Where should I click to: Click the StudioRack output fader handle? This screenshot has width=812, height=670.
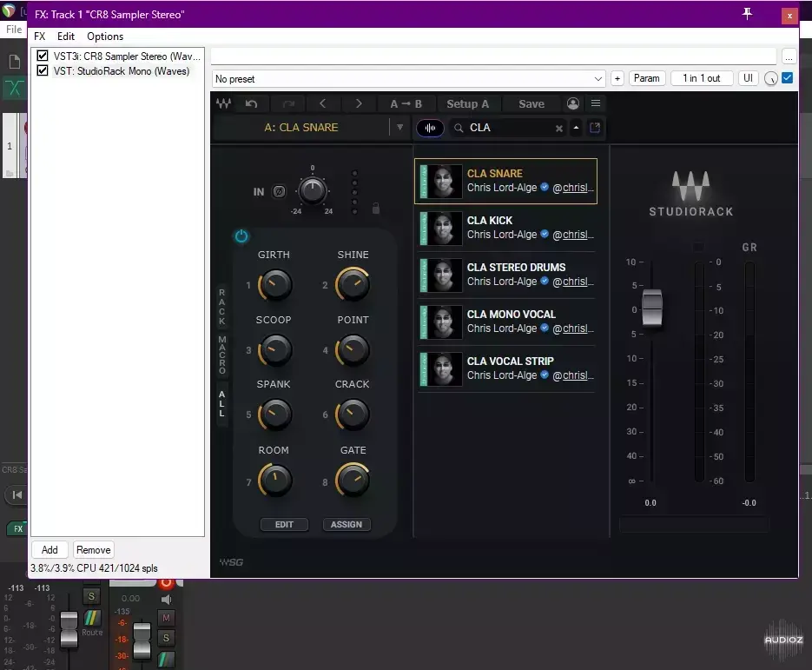coord(652,308)
